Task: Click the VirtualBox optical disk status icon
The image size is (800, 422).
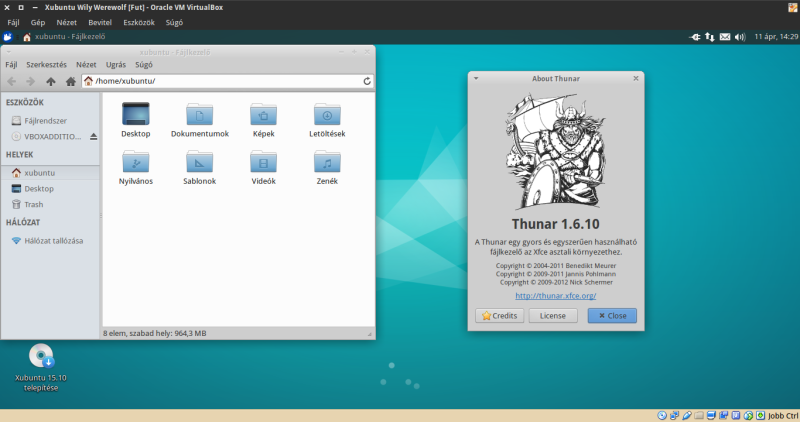Action: [662, 415]
